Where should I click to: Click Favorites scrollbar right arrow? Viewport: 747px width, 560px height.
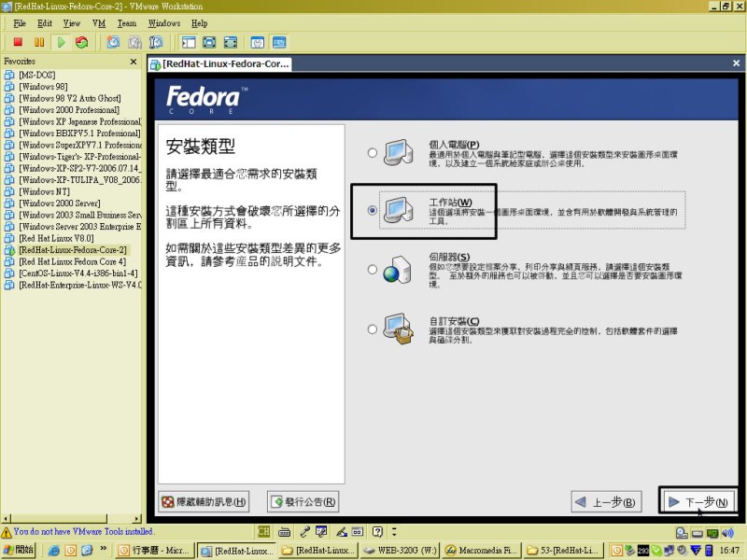(137, 519)
